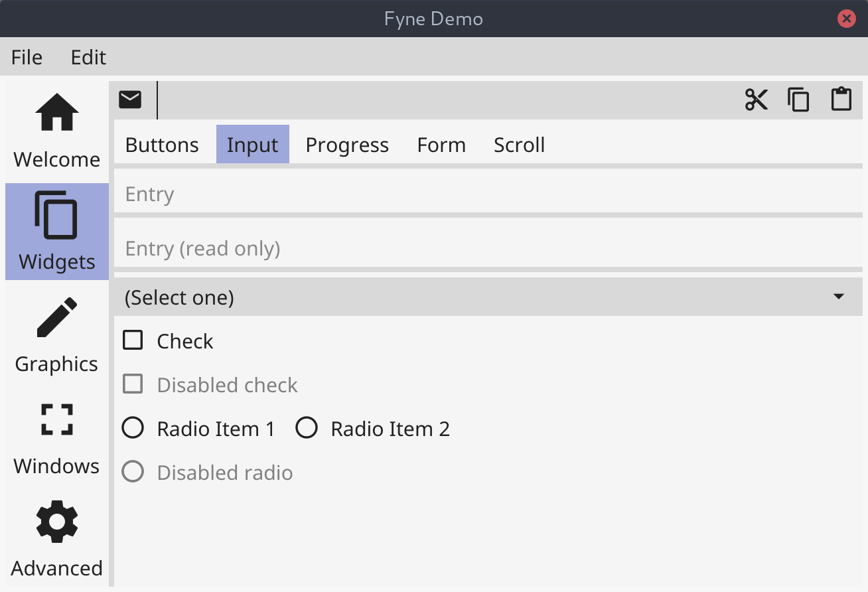Screen dimensions: 868x592
Task: Tick the Check checkbox
Action: (x=133, y=340)
